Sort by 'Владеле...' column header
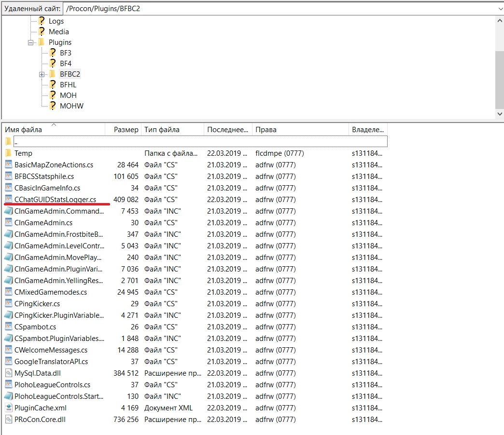The height and width of the screenshot is (435, 504). [x=368, y=130]
